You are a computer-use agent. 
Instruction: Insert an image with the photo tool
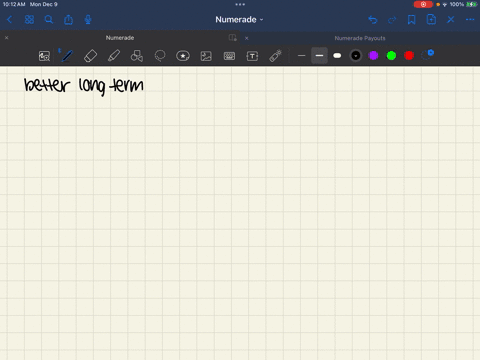pyautogui.click(x=206, y=56)
